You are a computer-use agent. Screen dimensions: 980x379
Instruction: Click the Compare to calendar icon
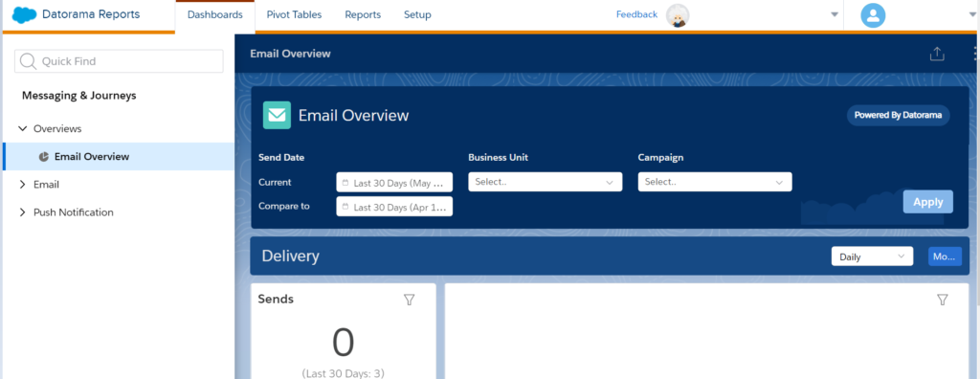coord(345,207)
